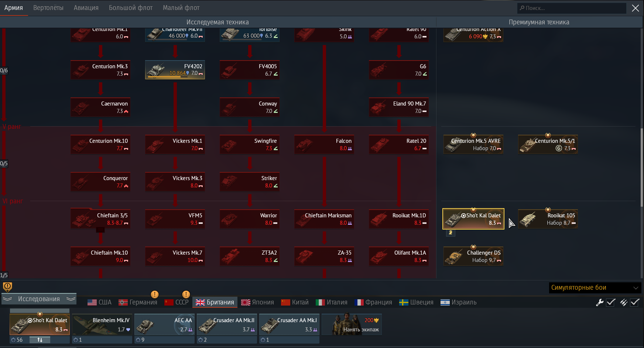Image resolution: width=644 pixels, height=348 pixels.
Task: Select Centurion Mk.5 AVRE premium card
Action: tap(473, 144)
